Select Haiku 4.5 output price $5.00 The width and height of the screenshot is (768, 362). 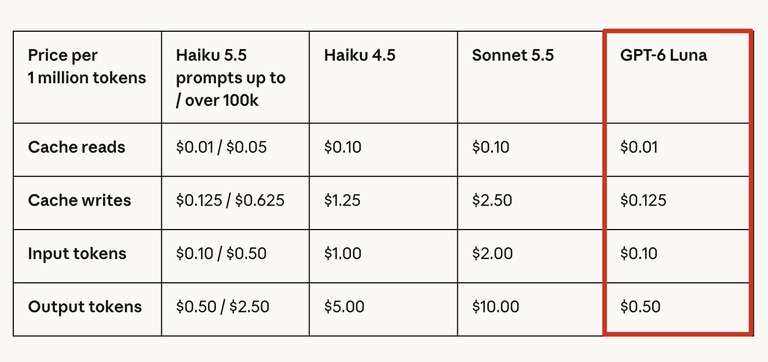tap(344, 307)
